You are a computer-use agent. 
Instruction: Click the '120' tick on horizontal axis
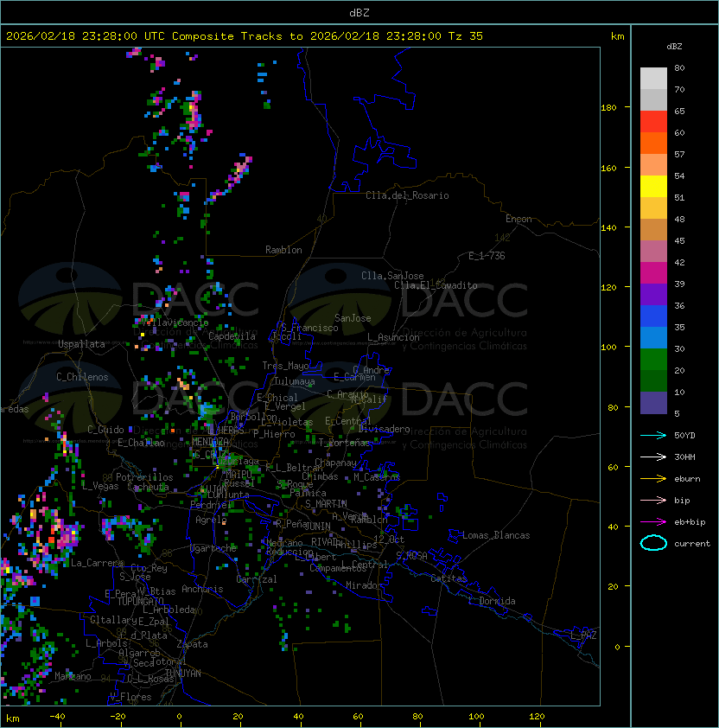pos(537,717)
